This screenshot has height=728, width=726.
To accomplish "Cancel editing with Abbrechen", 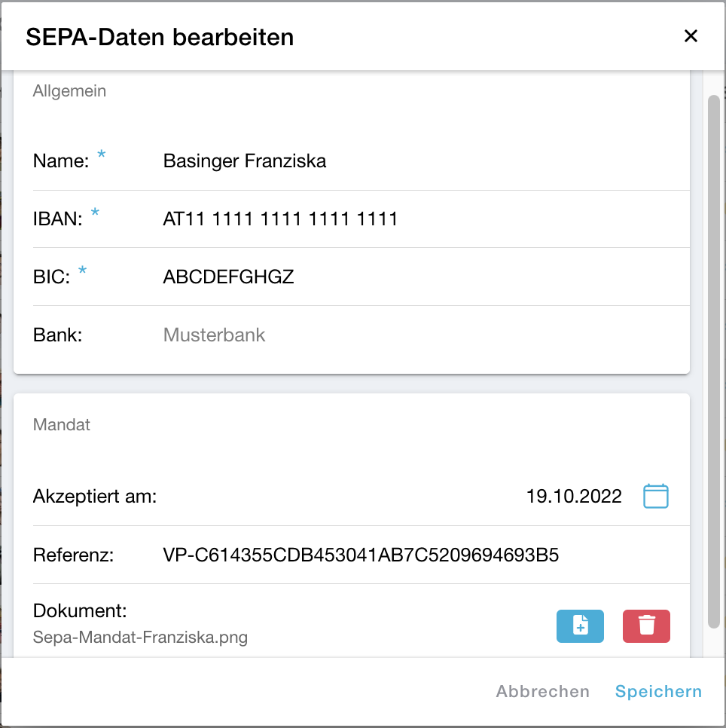I will click(x=542, y=691).
